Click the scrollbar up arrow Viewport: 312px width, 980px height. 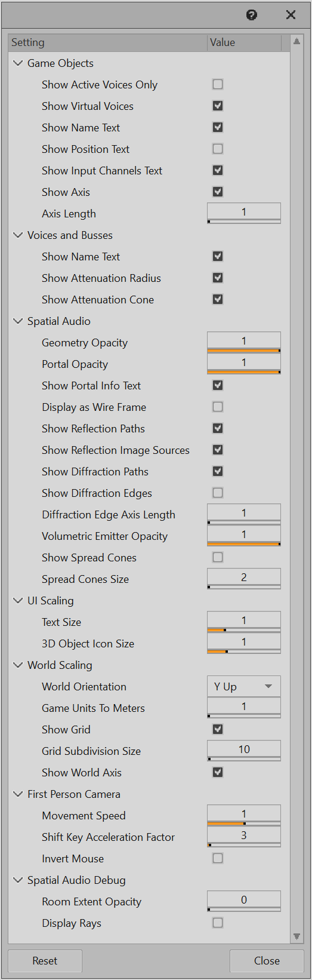click(x=296, y=41)
